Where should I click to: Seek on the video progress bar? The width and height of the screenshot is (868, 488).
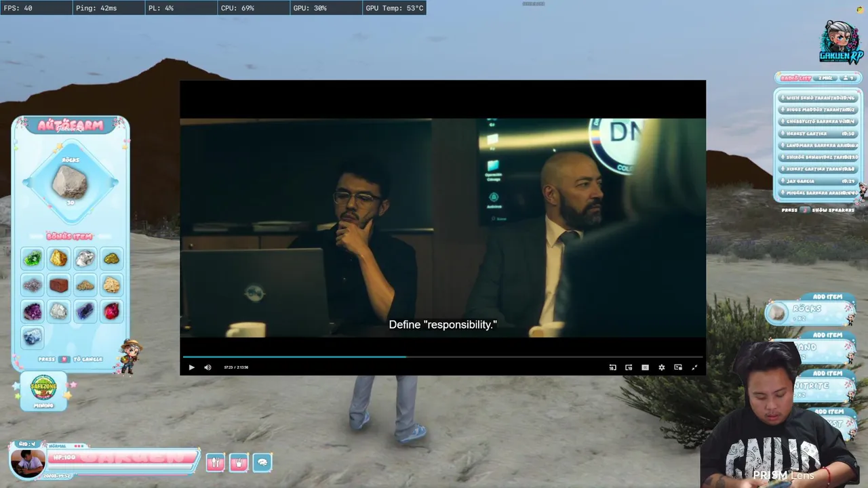tap(442, 357)
